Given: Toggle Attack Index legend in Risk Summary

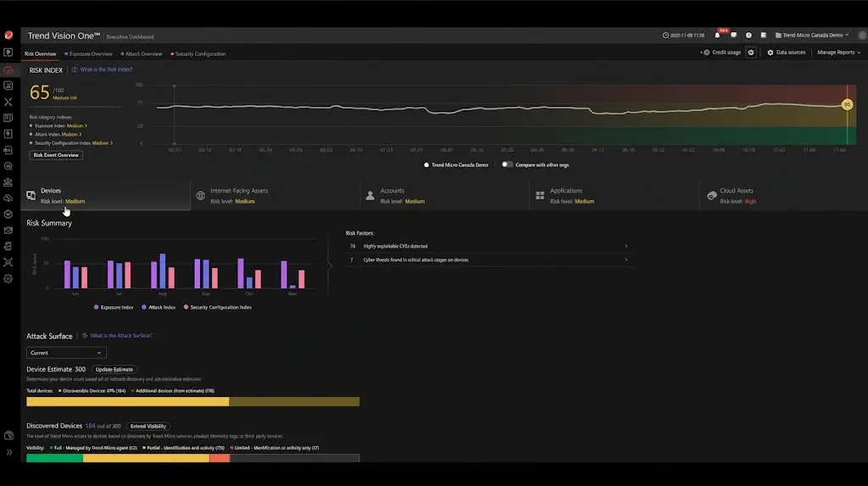Looking at the screenshot, I should pyautogui.click(x=159, y=307).
